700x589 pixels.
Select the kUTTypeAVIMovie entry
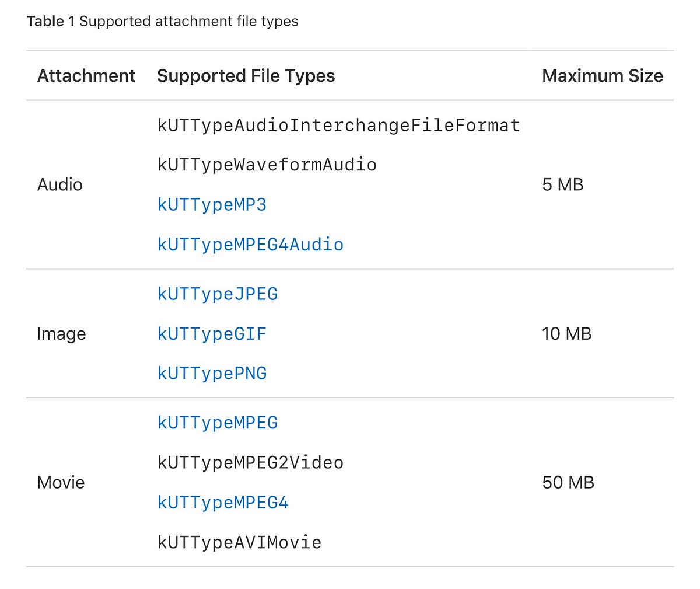(x=239, y=543)
